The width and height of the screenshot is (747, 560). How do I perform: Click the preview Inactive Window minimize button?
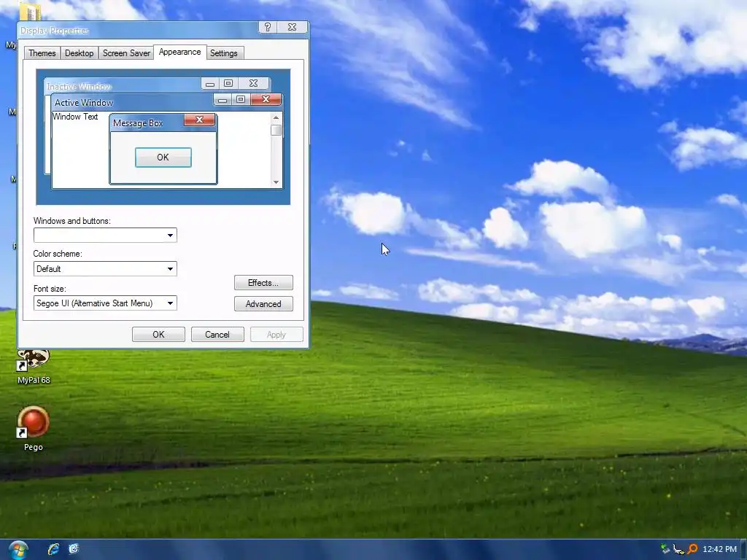[x=209, y=84]
